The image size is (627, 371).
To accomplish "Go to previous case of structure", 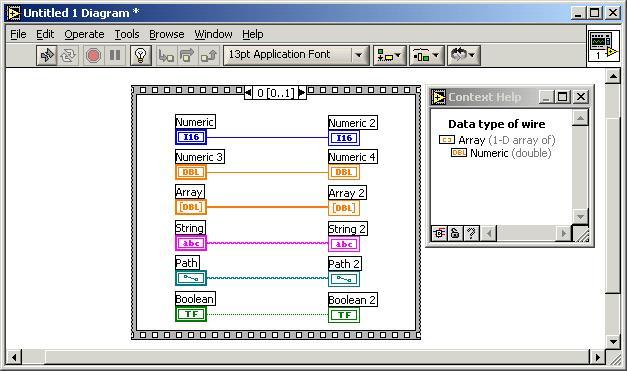I will 248,93.
